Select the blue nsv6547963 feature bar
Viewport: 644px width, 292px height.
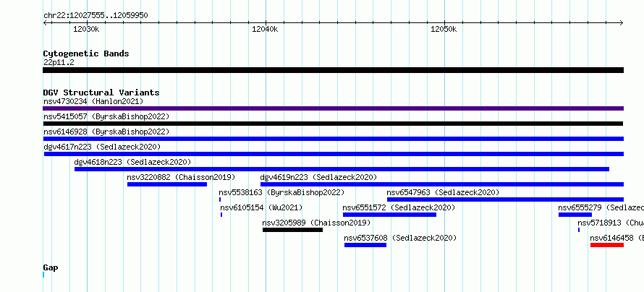point(505,199)
